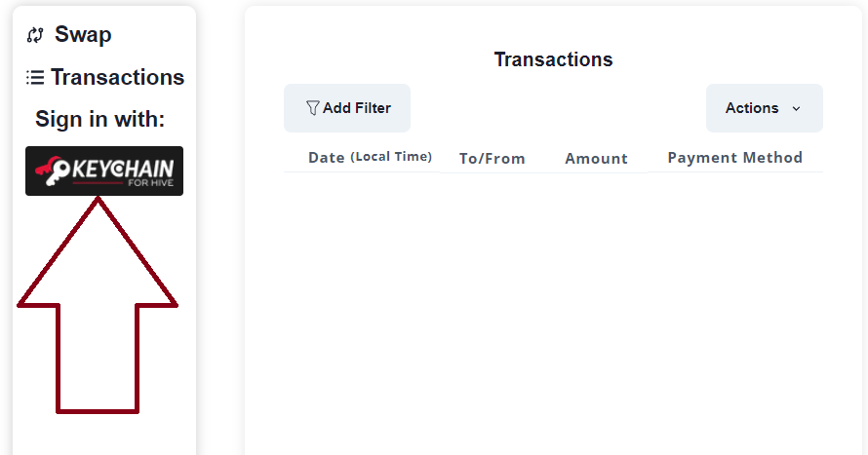Click the "(Local Time)" text in header
Viewport: 868px width, 455px height.
(x=391, y=157)
